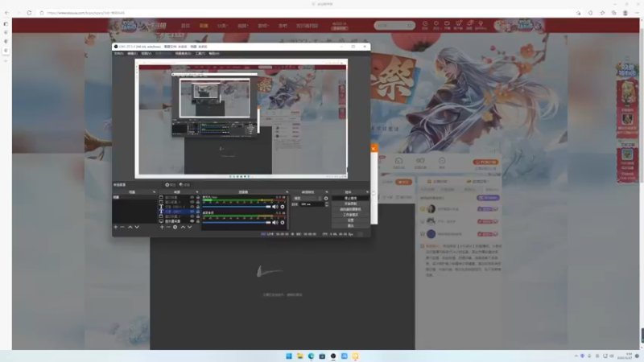Move the source up with the Sources panel up arrow
This screenshot has width=644, height=362.
click(184, 227)
